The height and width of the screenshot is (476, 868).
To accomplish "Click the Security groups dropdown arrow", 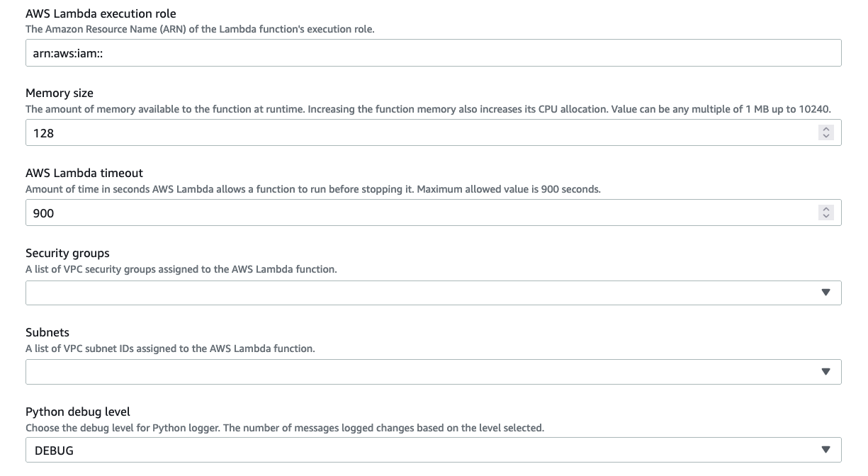I will pyautogui.click(x=825, y=292).
